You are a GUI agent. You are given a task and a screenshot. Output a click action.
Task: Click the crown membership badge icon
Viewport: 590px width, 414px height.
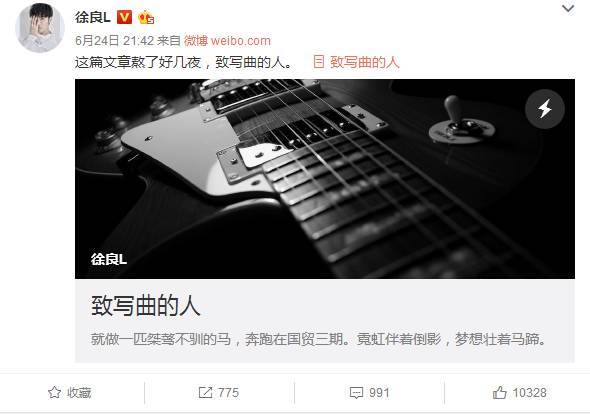146,18
